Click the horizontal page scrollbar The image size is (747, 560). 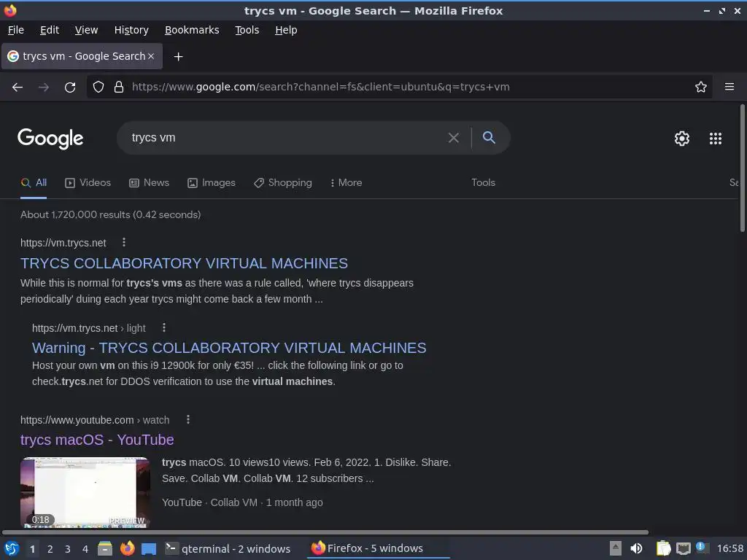click(x=325, y=532)
